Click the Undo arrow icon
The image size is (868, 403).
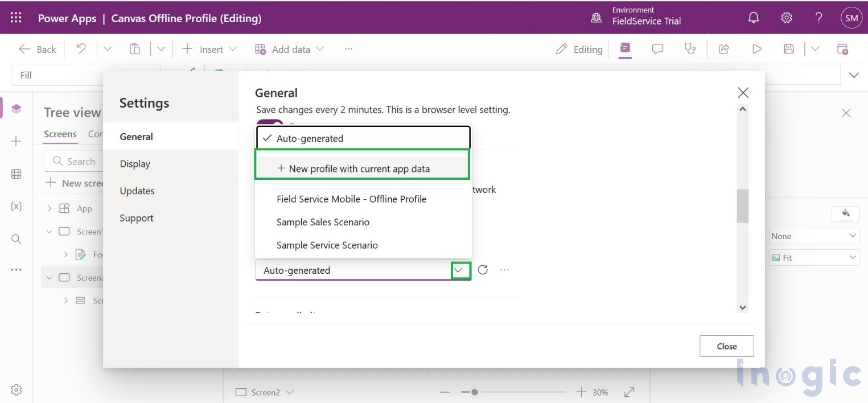(x=81, y=49)
